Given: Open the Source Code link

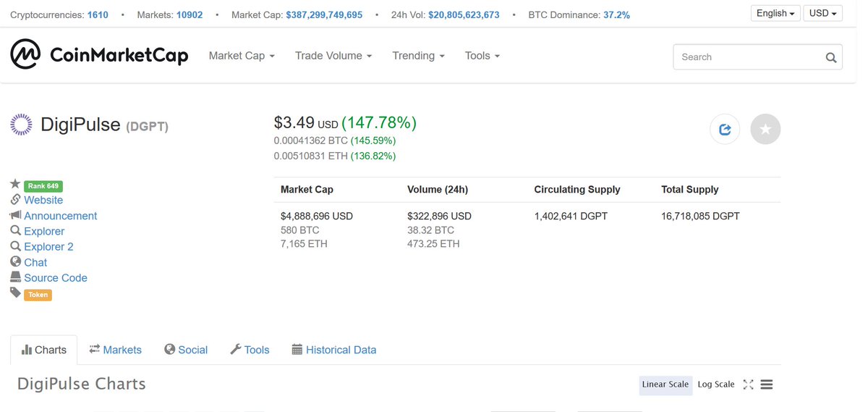Looking at the screenshot, I should (56, 277).
